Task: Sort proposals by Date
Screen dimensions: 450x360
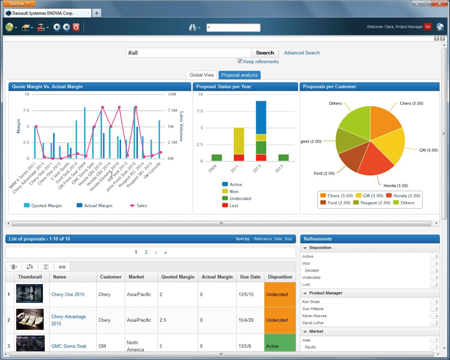Action: [278, 239]
